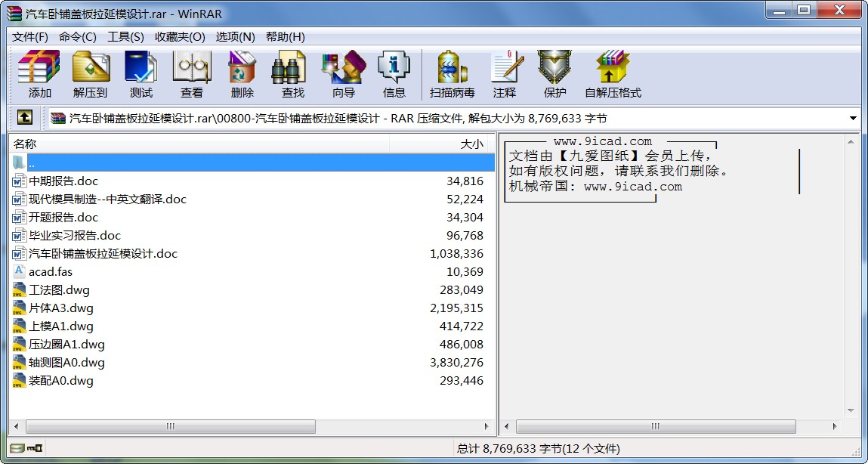
Task: Open the Tools (工具) menu
Action: 125,37
